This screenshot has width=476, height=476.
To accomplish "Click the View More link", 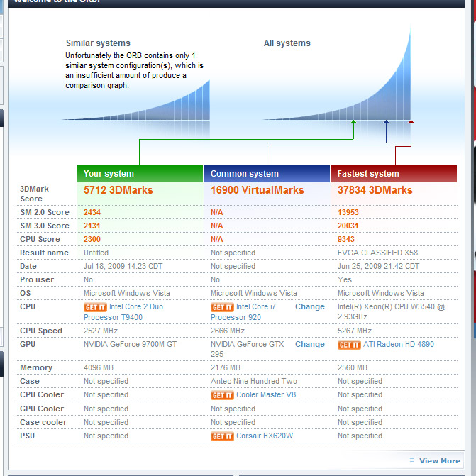I will point(440,461).
